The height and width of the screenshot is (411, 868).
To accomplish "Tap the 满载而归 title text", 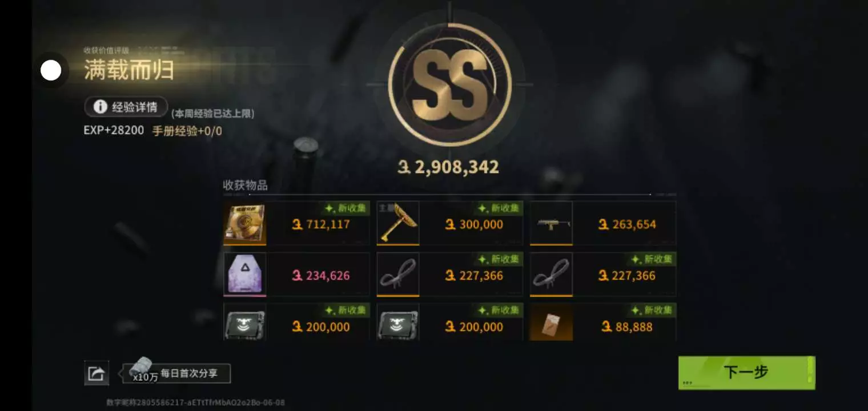I will (x=129, y=70).
